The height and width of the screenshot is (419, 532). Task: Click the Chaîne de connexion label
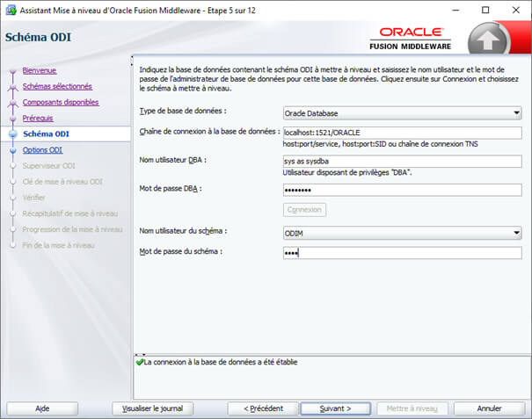coord(209,132)
